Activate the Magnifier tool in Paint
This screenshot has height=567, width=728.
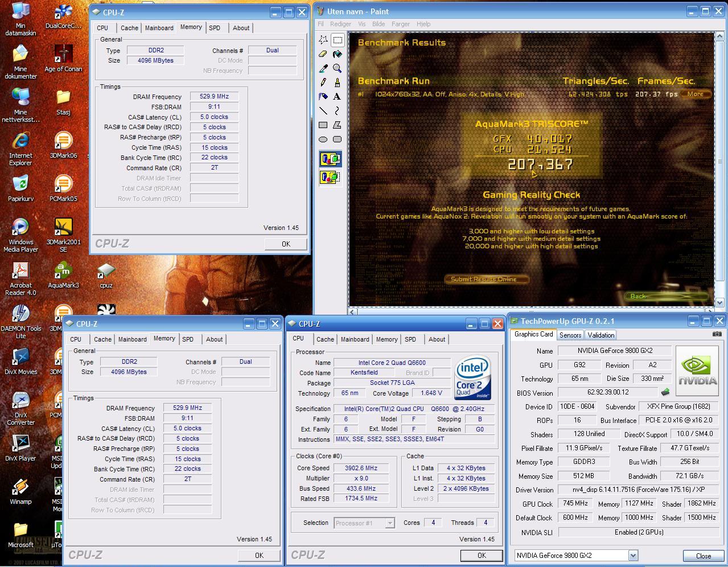tap(338, 68)
